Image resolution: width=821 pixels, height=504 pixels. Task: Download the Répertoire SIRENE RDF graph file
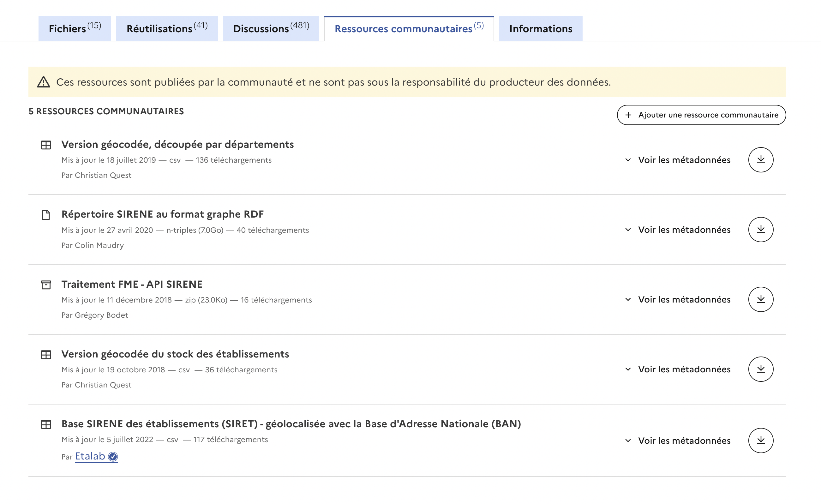coord(760,229)
